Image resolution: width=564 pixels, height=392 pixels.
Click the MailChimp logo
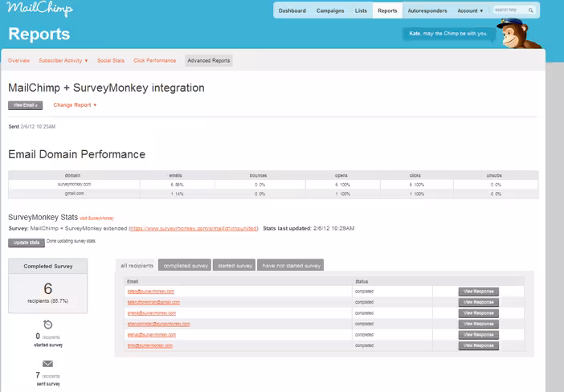39,8
